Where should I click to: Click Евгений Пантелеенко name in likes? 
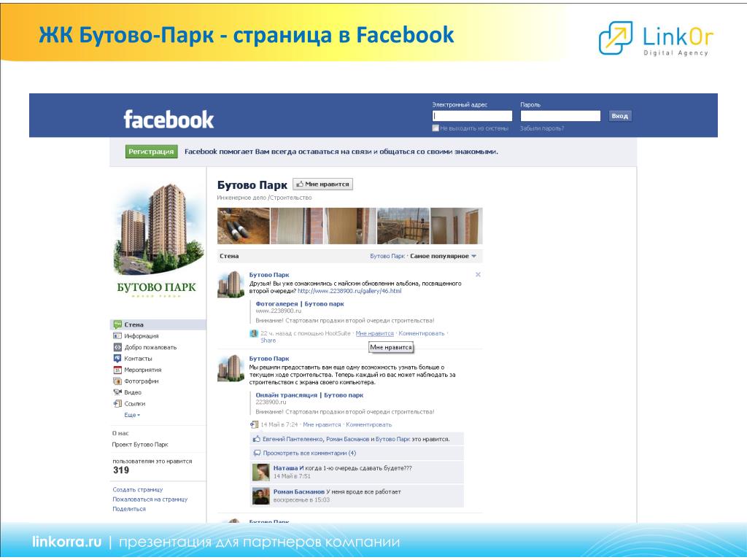tap(293, 439)
